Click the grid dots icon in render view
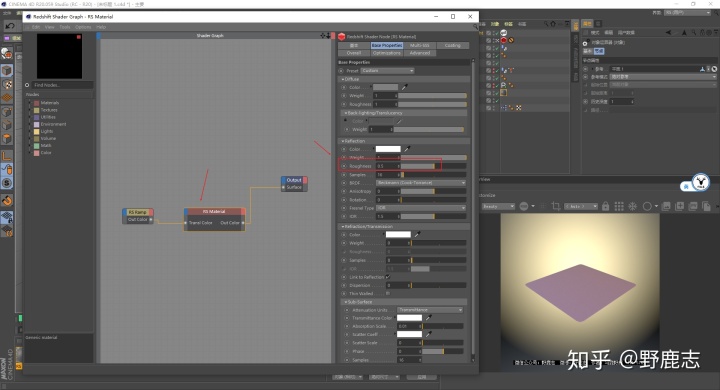Screen dimensions: 720x390 [x=619, y=206]
